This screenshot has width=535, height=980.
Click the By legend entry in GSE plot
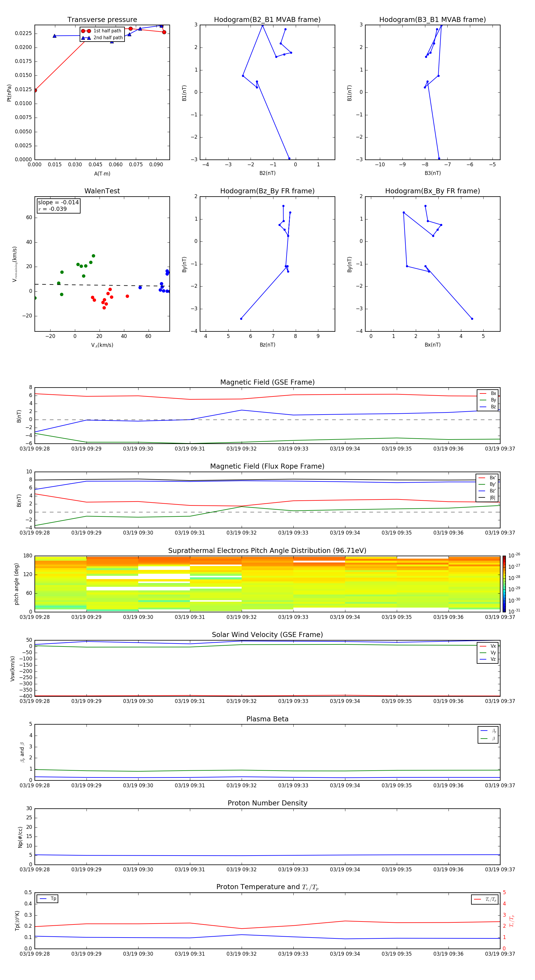tap(488, 400)
